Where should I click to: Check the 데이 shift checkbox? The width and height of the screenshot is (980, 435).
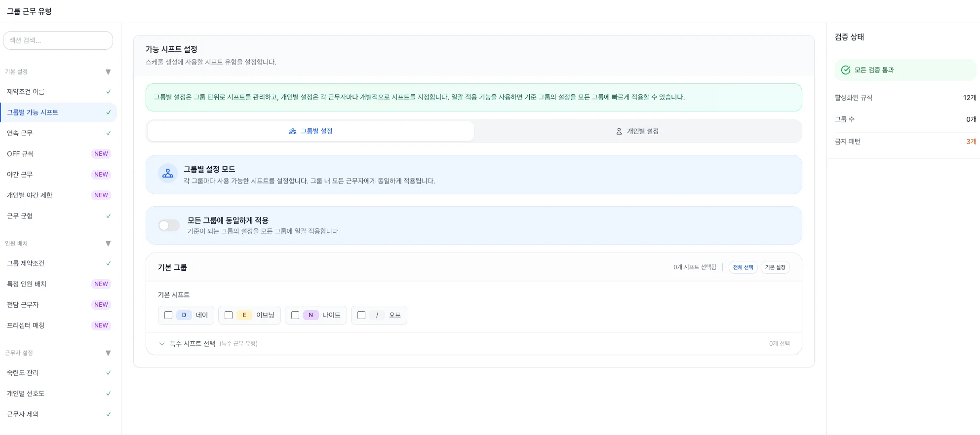[168, 315]
